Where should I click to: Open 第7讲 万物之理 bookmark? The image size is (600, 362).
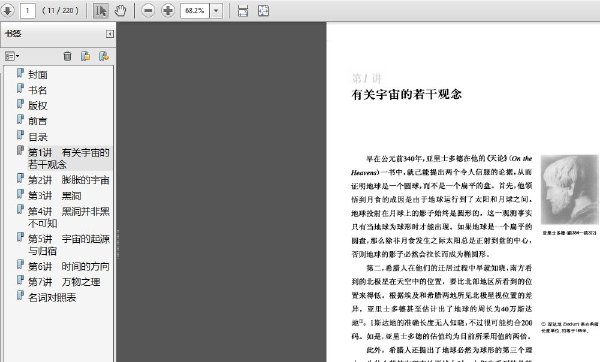point(64,282)
